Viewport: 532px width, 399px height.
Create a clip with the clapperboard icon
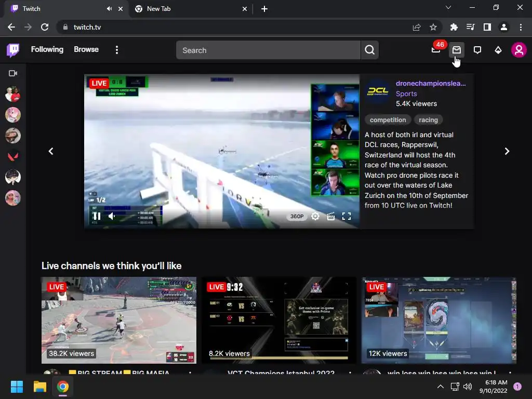(331, 216)
